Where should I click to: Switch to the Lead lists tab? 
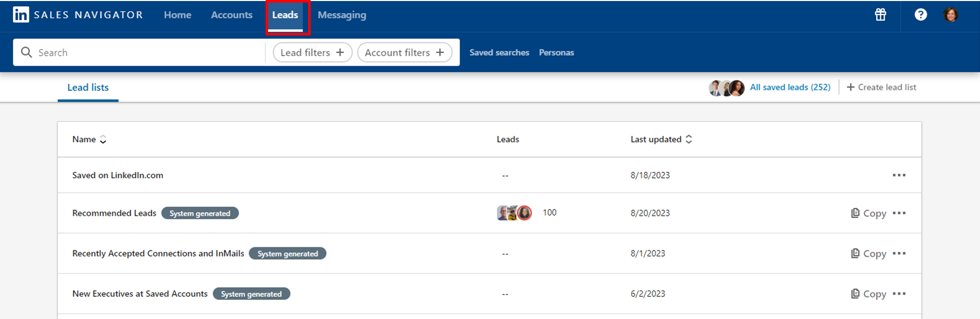pyautogui.click(x=88, y=87)
